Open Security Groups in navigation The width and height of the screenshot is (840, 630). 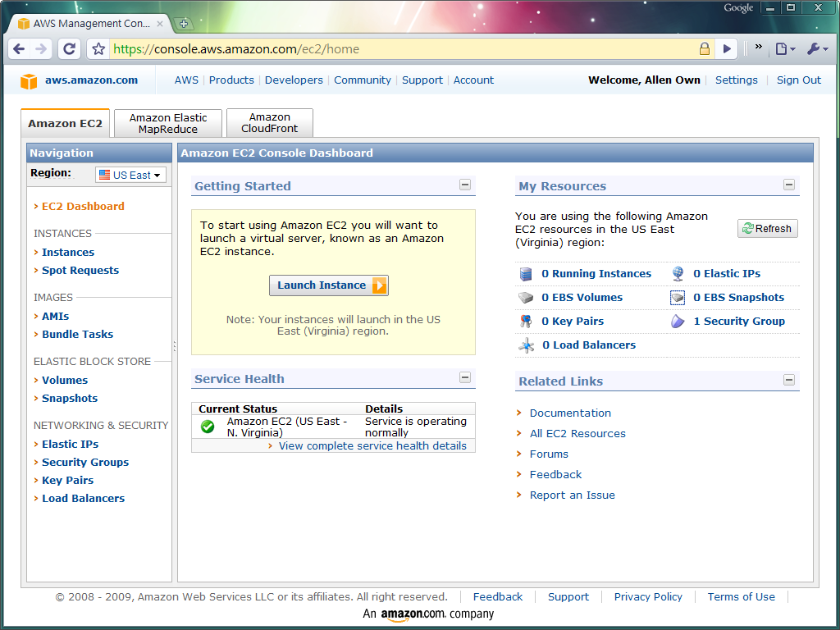[85, 463]
